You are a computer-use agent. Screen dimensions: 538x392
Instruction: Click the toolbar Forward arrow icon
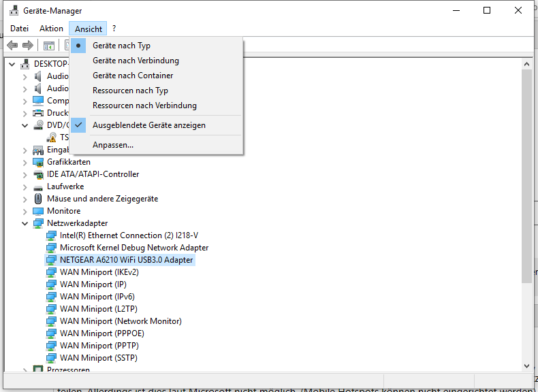27,45
